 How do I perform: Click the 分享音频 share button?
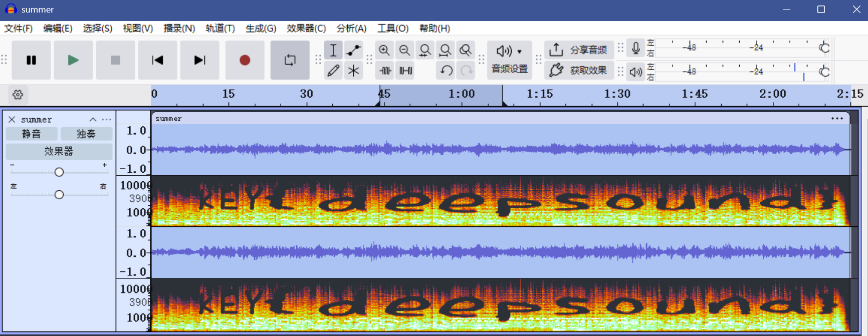click(x=579, y=50)
